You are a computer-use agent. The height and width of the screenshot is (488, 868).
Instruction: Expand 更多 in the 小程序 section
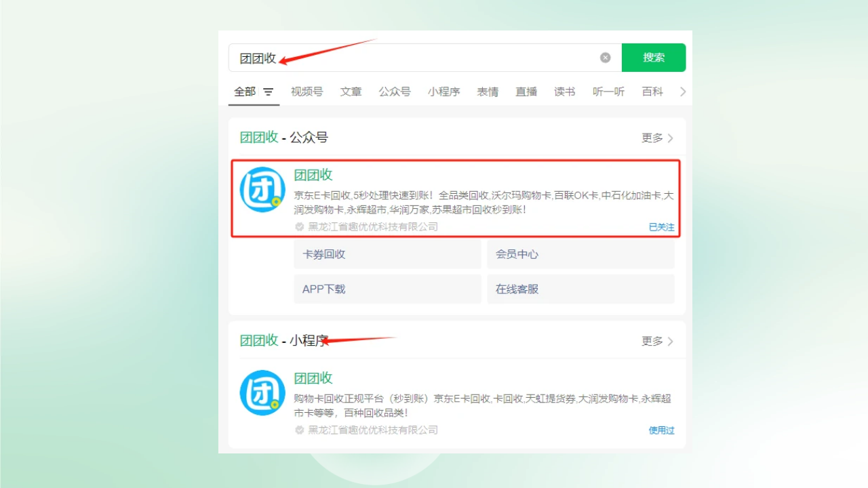coord(658,341)
